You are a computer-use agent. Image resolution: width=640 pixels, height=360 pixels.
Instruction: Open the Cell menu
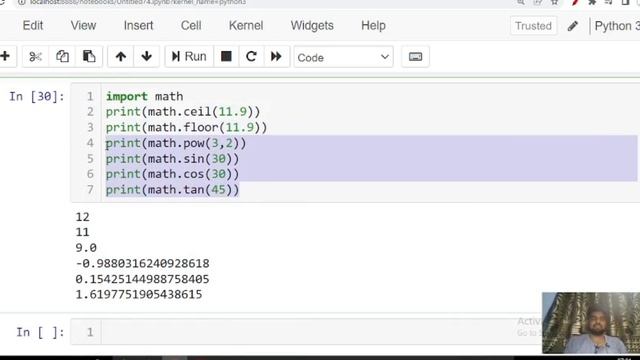click(x=191, y=26)
